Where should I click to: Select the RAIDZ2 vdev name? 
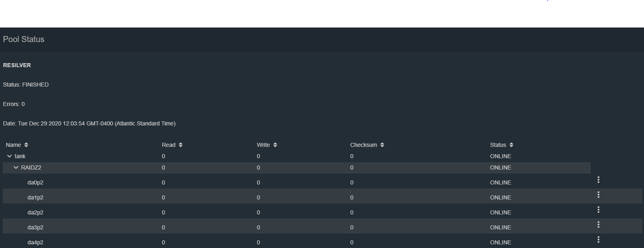pos(31,167)
